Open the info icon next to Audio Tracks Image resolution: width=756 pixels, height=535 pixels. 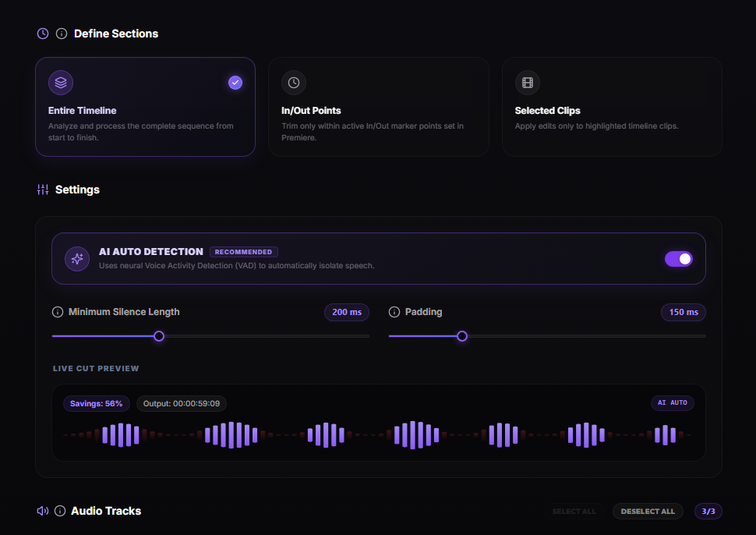point(60,511)
